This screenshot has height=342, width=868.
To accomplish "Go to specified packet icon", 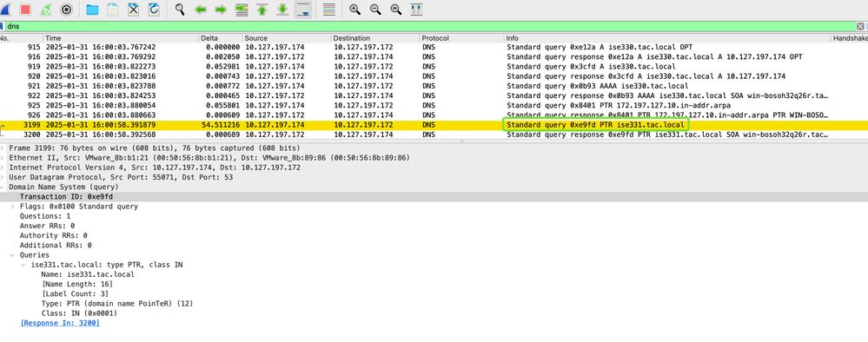I will click(x=242, y=9).
